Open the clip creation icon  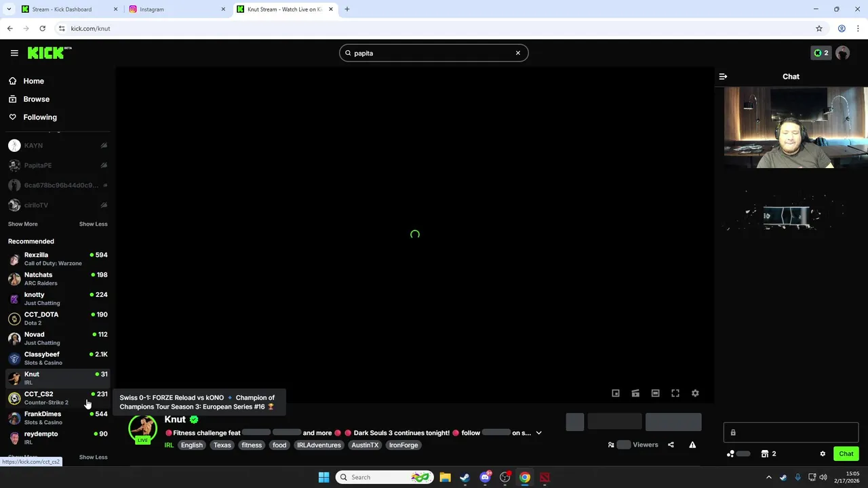(635, 393)
